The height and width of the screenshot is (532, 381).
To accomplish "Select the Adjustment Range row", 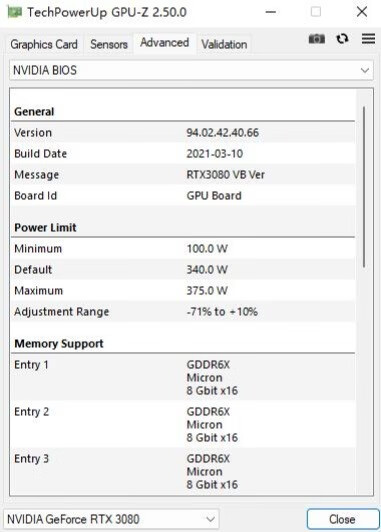I will 183,312.
